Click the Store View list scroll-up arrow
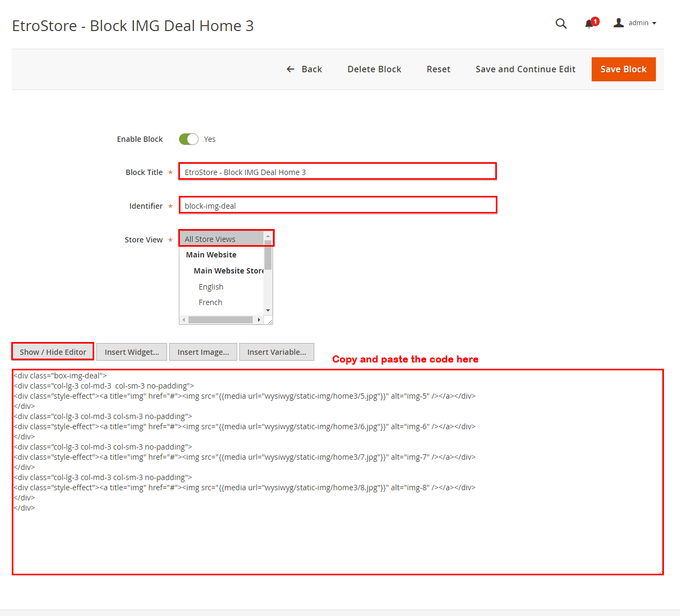The image size is (680, 616). 268,235
